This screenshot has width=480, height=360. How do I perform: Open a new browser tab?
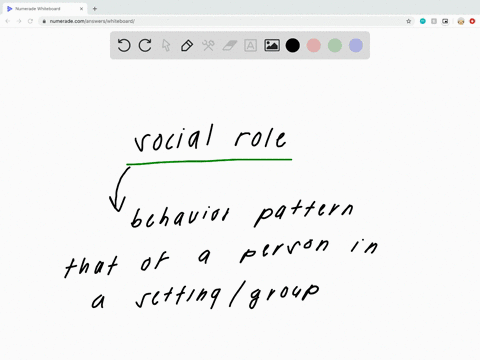click(x=95, y=9)
